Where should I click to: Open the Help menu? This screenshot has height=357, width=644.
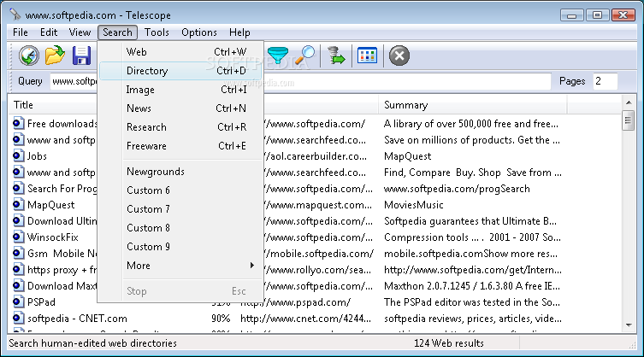[x=239, y=32]
